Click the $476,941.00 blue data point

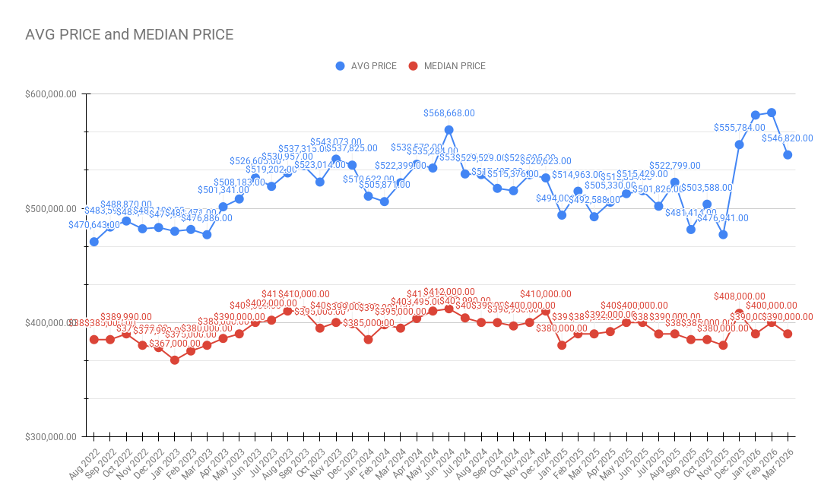723,234
